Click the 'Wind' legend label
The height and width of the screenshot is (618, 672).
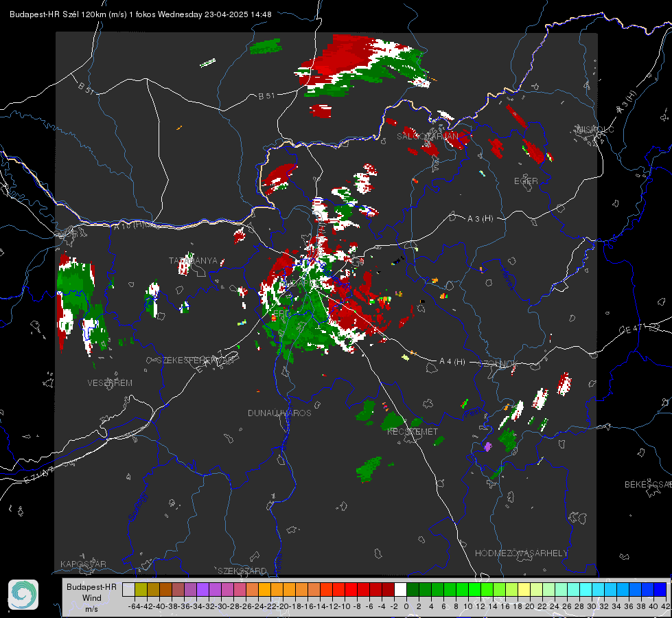pos(92,598)
